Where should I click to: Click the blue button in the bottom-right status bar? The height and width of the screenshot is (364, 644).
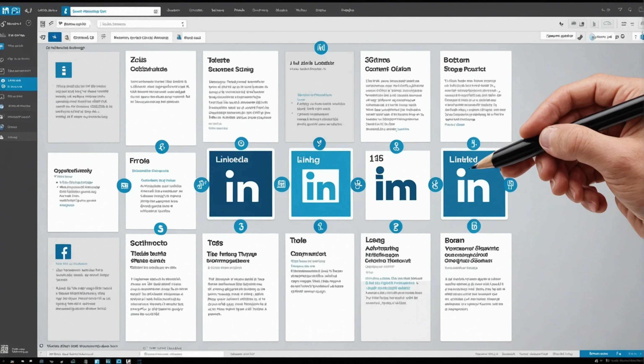coord(612,354)
